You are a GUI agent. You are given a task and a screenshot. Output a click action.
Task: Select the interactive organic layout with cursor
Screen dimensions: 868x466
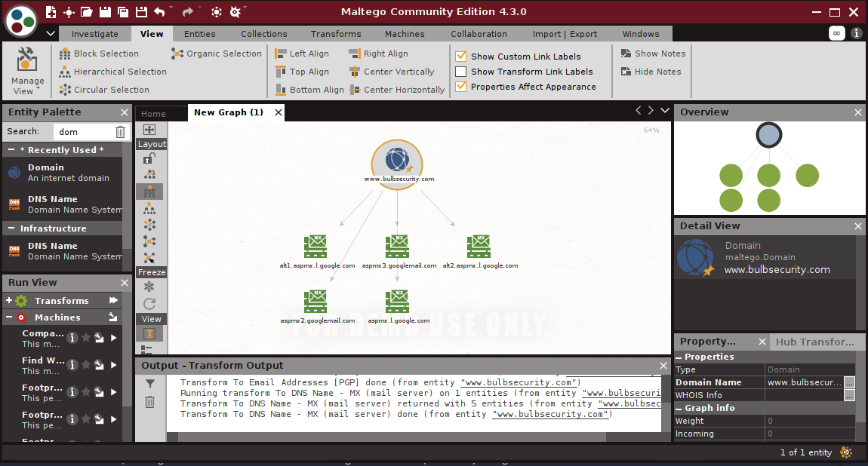(x=149, y=258)
